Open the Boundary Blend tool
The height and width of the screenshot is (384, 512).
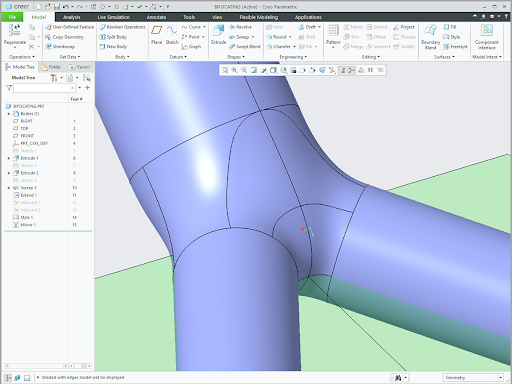(430, 37)
